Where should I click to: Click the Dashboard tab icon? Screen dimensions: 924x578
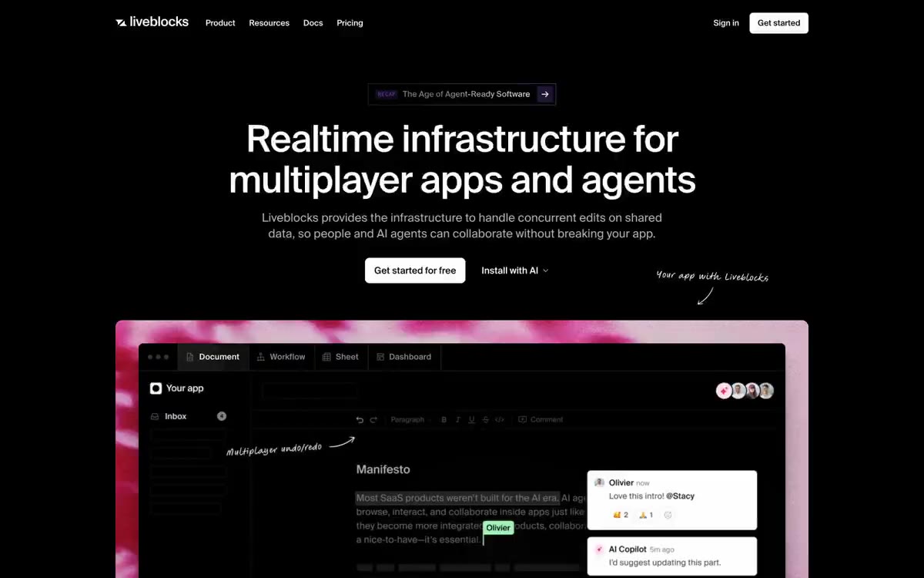click(x=380, y=357)
